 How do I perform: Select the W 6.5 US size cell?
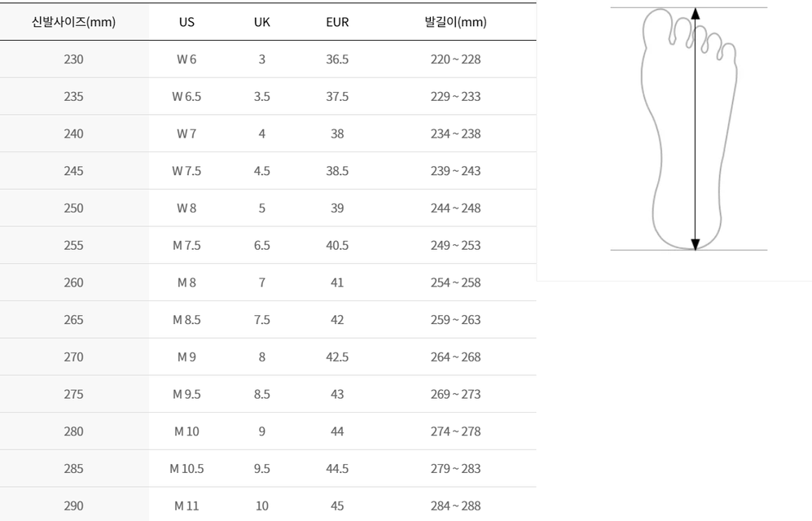(x=187, y=96)
